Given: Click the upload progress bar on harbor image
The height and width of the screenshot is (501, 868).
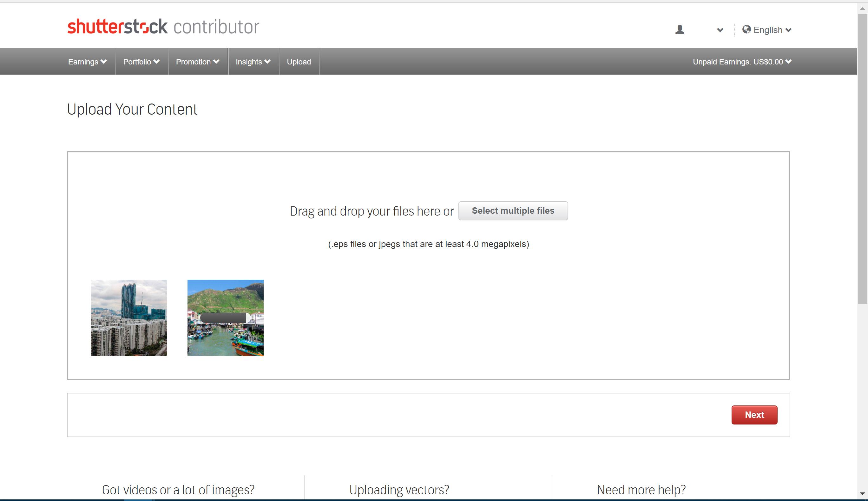Looking at the screenshot, I should click(226, 317).
